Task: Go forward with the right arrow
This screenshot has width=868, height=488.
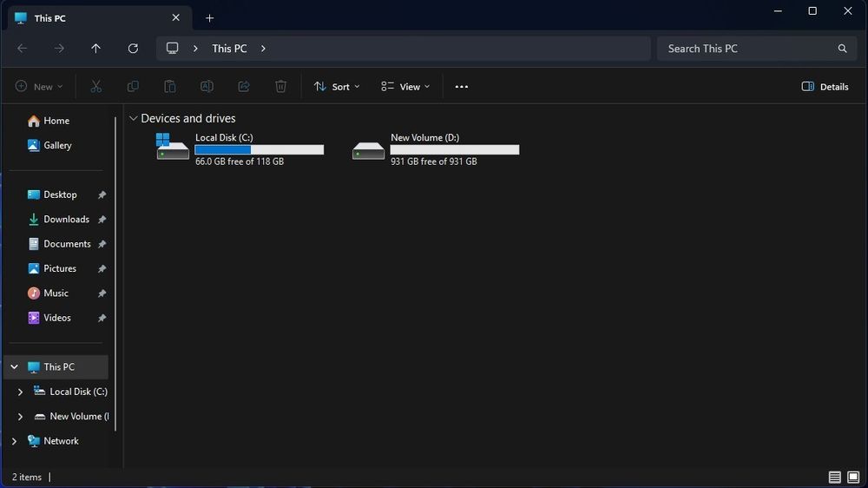Action: pyautogui.click(x=59, y=49)
